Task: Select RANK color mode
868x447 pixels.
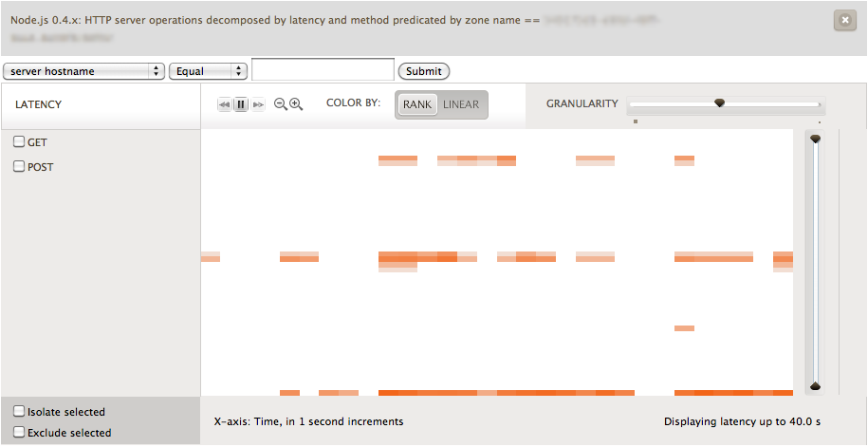Action: click(x=417, y=104)
